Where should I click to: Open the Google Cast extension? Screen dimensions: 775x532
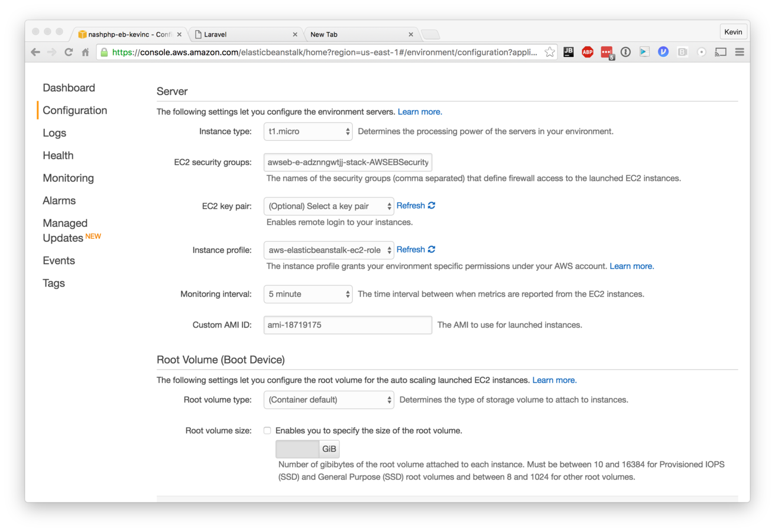click(x=720, y=52)
